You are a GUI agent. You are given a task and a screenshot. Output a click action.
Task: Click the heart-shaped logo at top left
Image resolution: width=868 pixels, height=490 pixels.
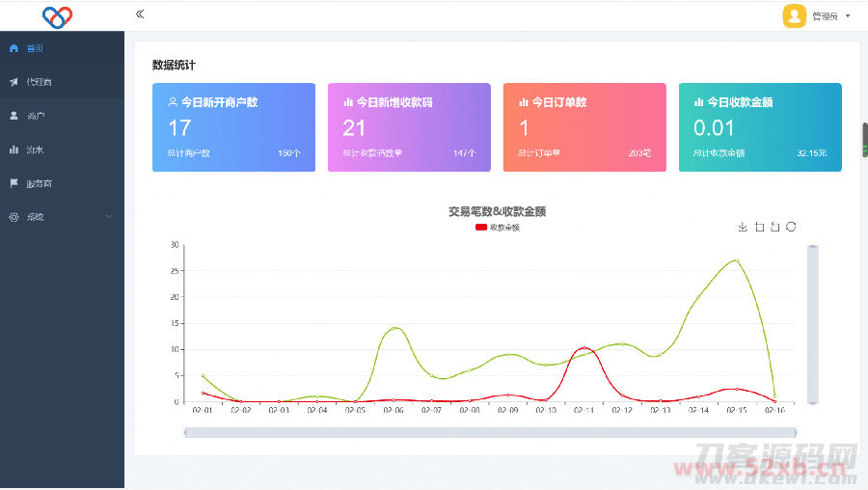point(58,16)
